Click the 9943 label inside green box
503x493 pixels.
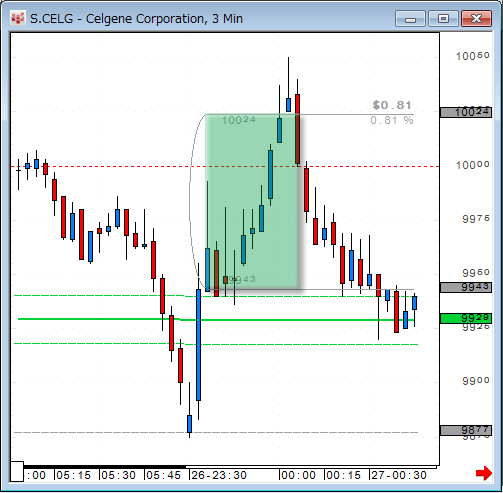click(242, 279)
